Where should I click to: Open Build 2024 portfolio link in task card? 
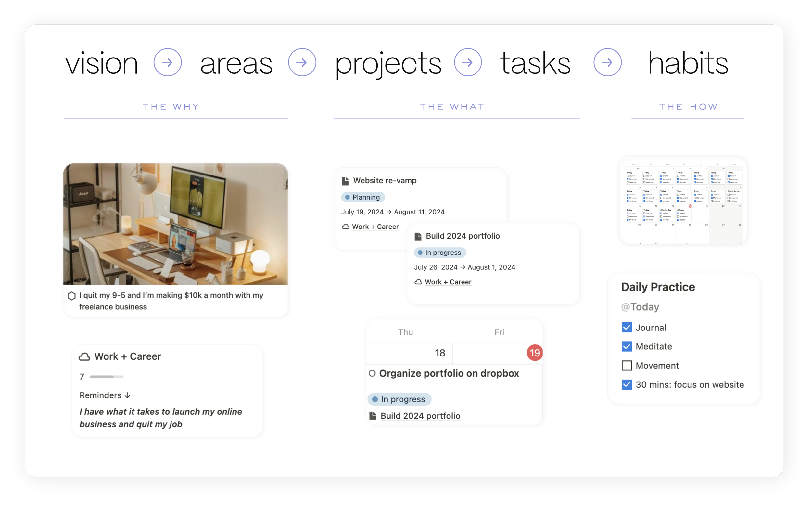420,416
